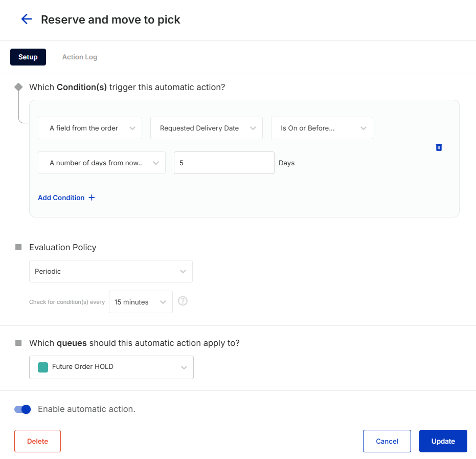Expand the Periodic evaluation policy dropdown
This screenshot has width=476, height=459.
click(x=111, y=271)
